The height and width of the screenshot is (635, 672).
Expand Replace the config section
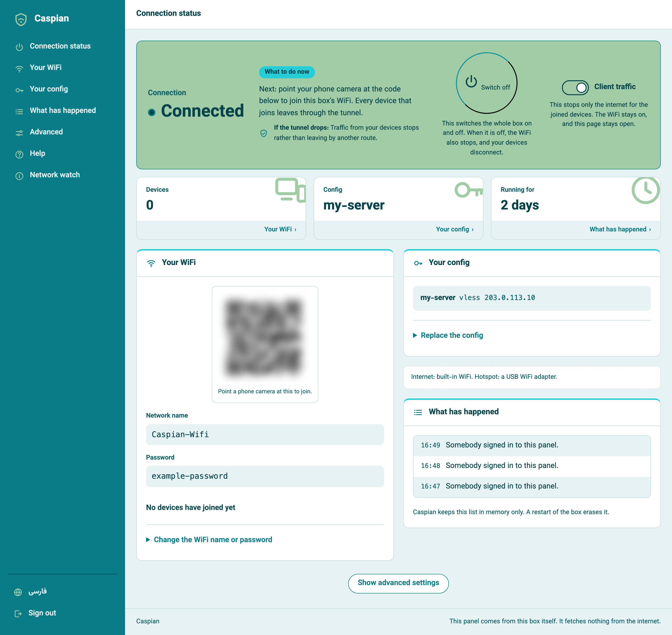(x=448, y=335)
